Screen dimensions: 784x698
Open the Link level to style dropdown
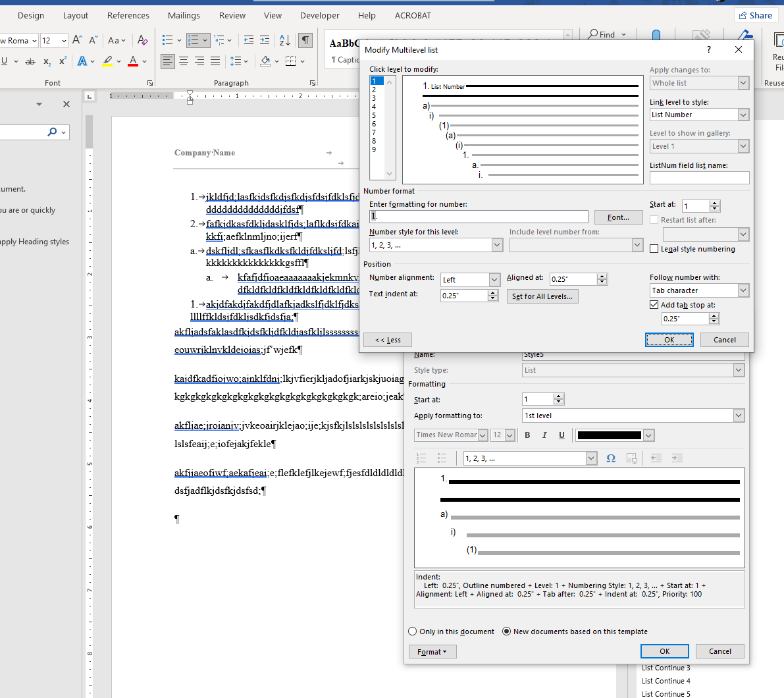[x=743, y=115]
